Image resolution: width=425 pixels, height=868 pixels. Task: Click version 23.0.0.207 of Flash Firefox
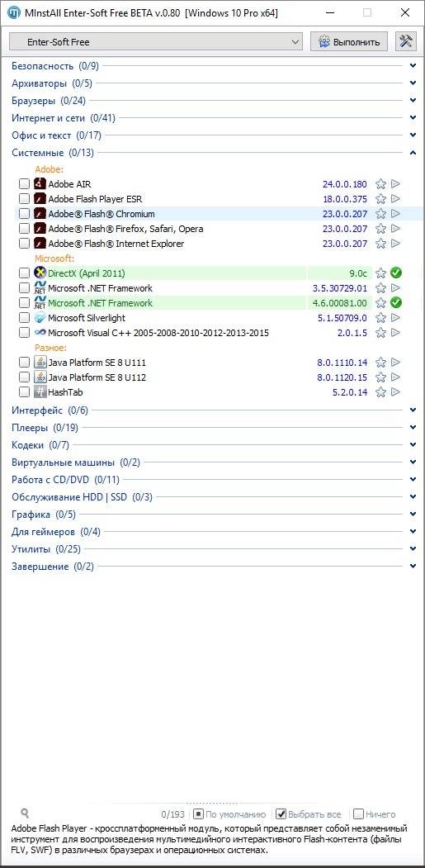click(345, 229)
